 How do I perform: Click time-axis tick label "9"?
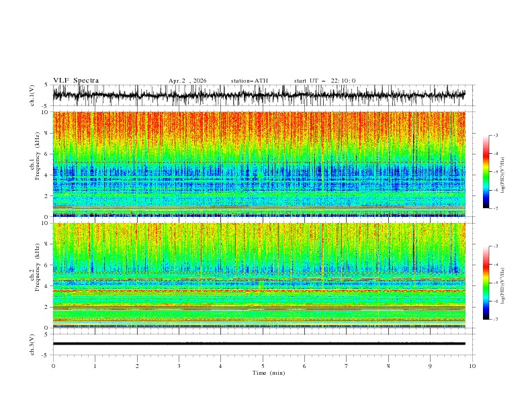pos(430,366)
